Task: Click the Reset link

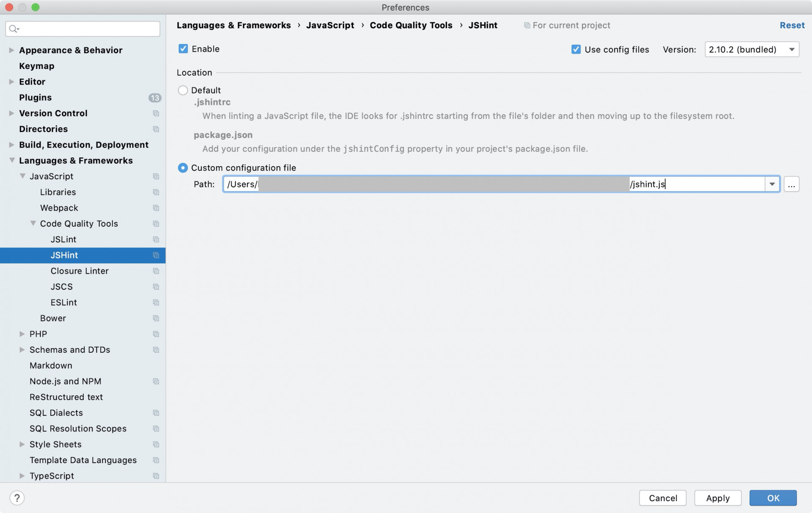Action: tap(792, 25)
